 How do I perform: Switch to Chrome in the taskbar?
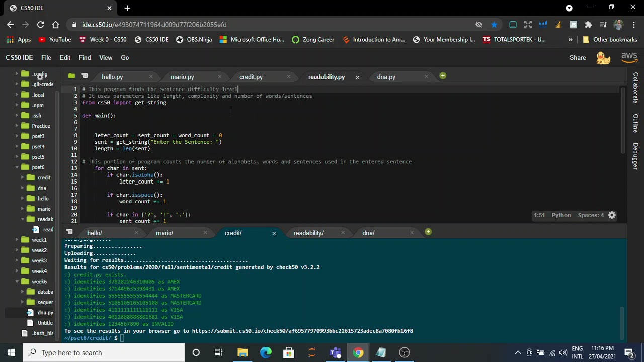(x=358, y=352)
